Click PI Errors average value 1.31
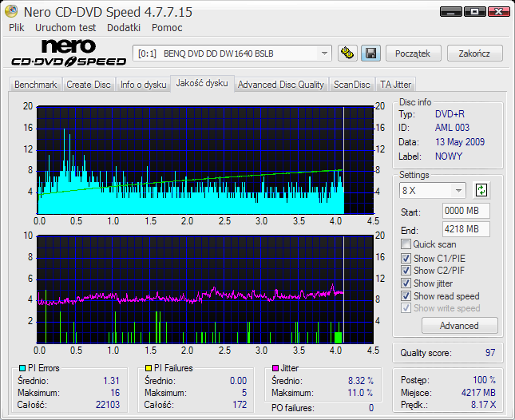 pos(111,381)
